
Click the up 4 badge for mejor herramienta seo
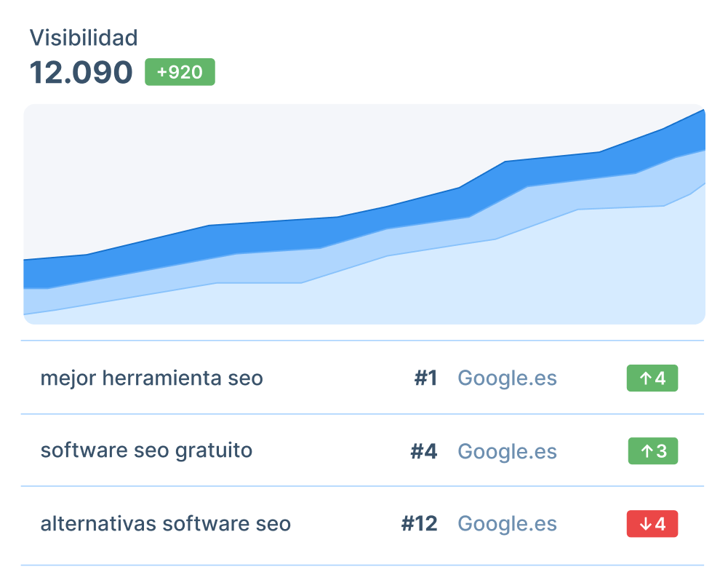[x=652, y=378]
